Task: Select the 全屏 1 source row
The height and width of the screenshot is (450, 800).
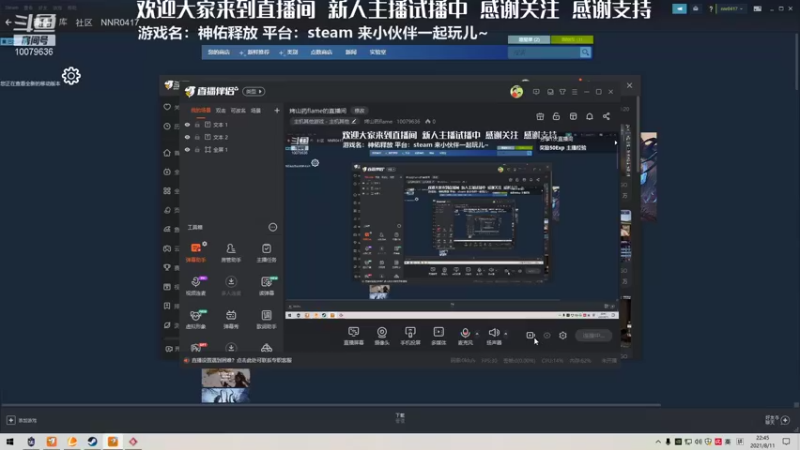Action: point(232,149)
